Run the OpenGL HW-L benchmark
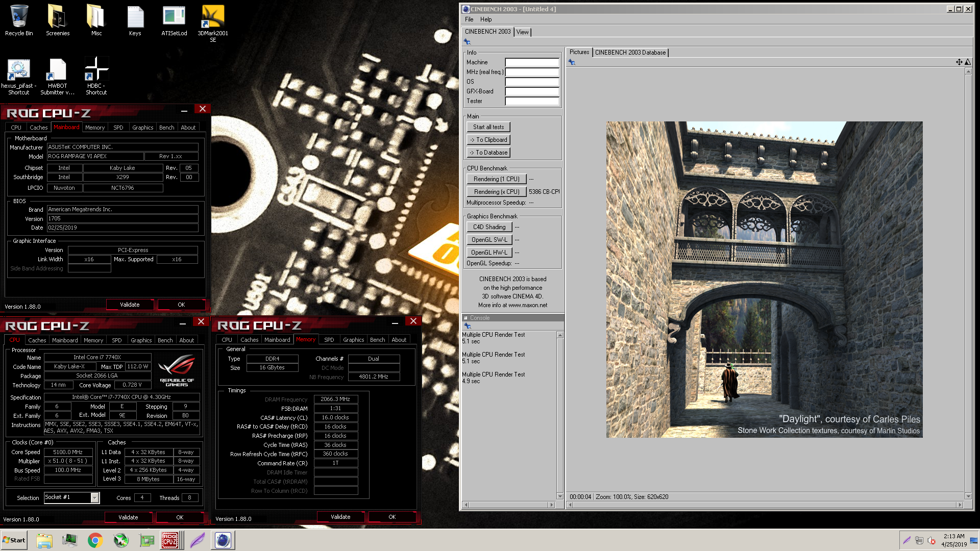 (489, 253)
